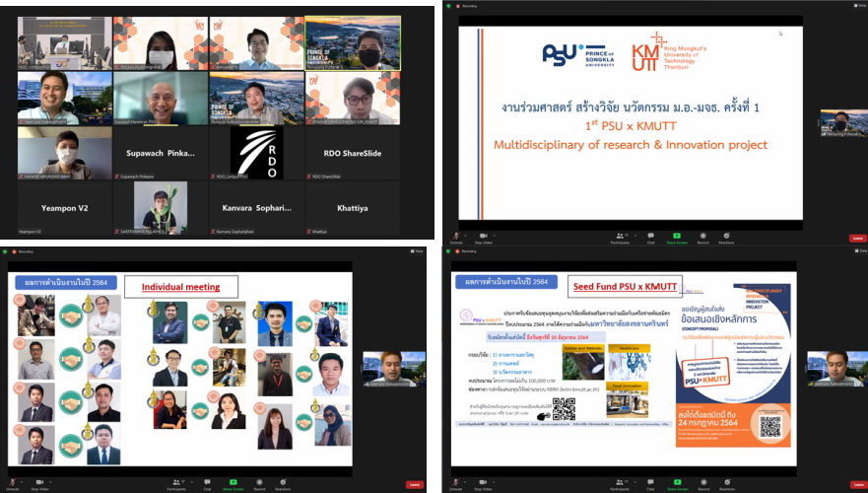Stop video in the Seed Fund window

point(484,484)
